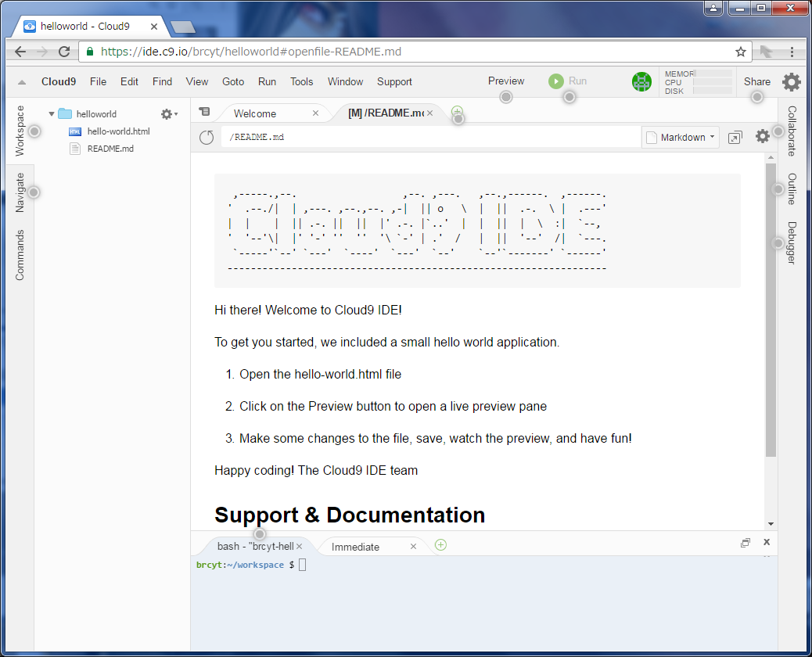The height and width of the screenshot is (657, 812).
Task: Open the Tools menu
Action: pyautogui.click(x=301, y=82)
